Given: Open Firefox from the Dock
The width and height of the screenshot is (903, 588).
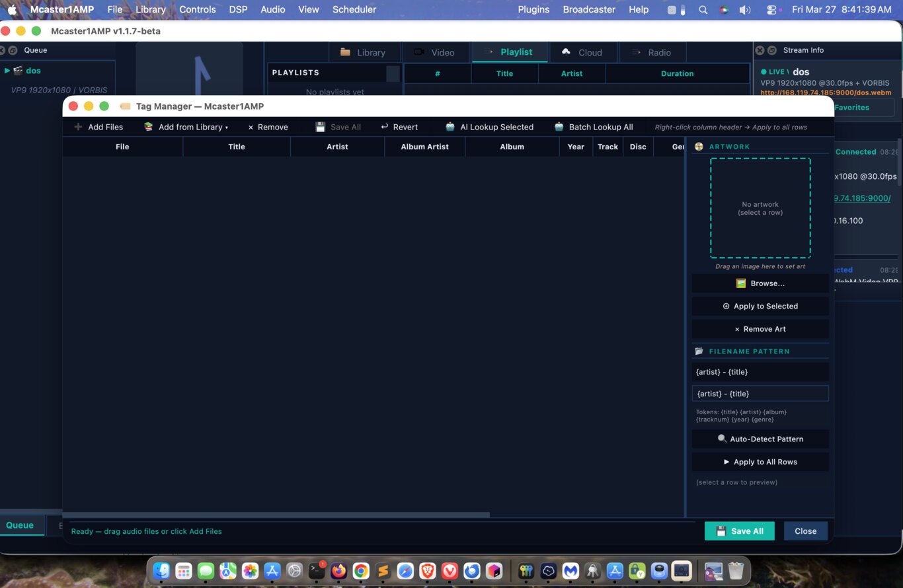Looking at the screenshot, I should click(338, 570).
